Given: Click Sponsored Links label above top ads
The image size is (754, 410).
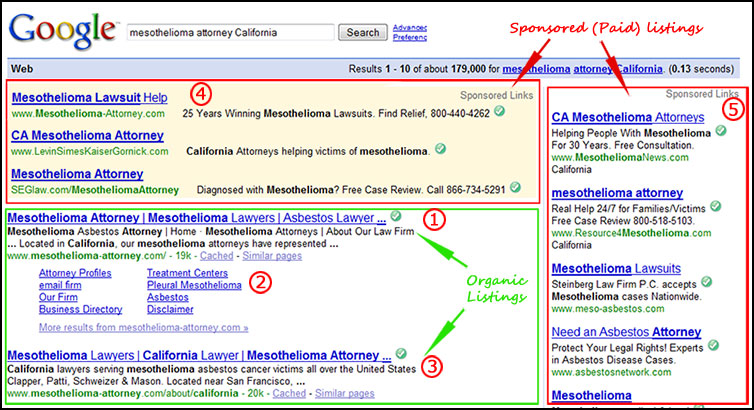Looking at the screenshot, I should pyautogui.click(x=496, y=95).
